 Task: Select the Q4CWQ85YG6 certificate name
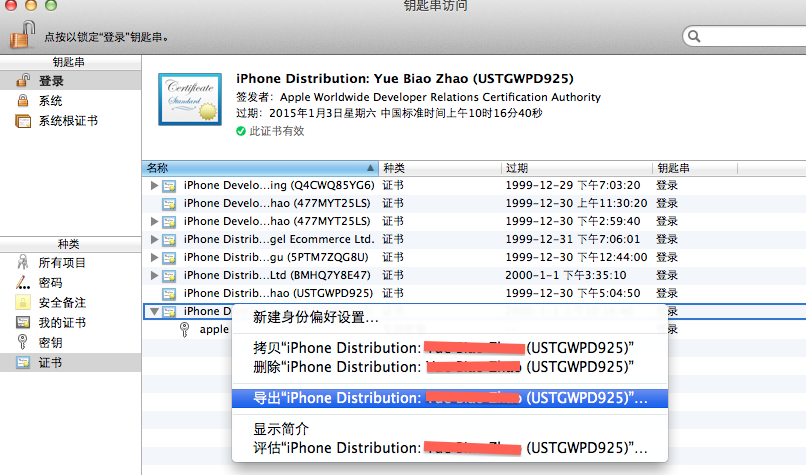279,185
